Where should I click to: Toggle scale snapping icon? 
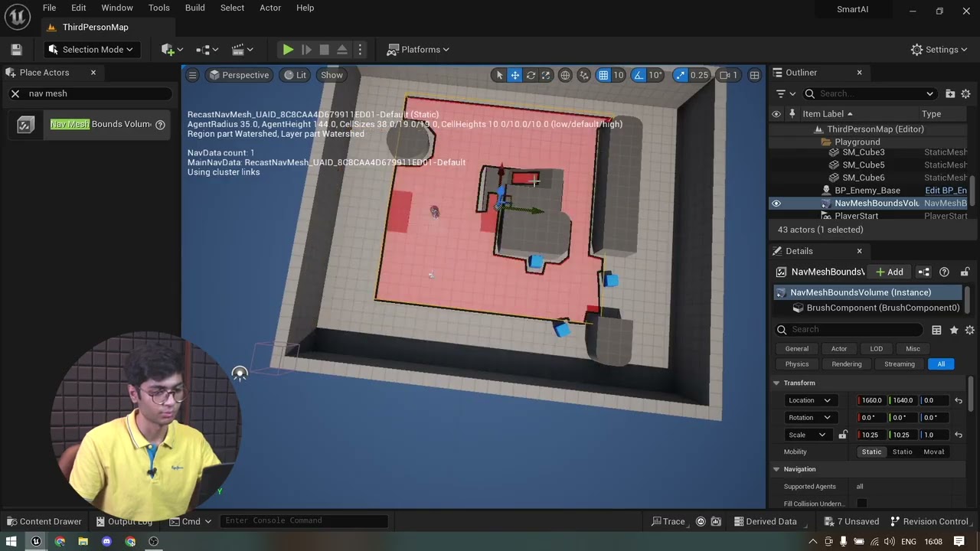(x=680, y=75)
